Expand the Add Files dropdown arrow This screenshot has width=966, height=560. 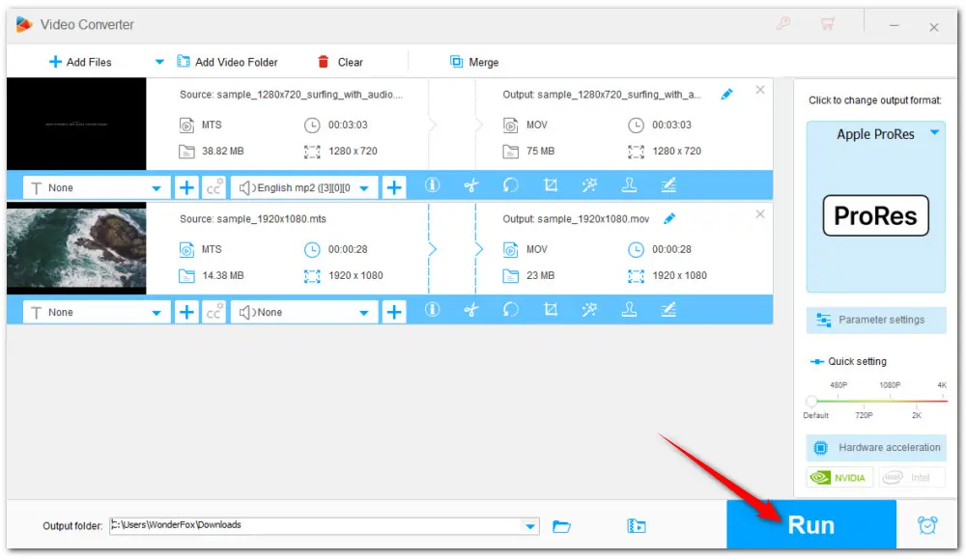pyautogui.click(x=159, y=62)
